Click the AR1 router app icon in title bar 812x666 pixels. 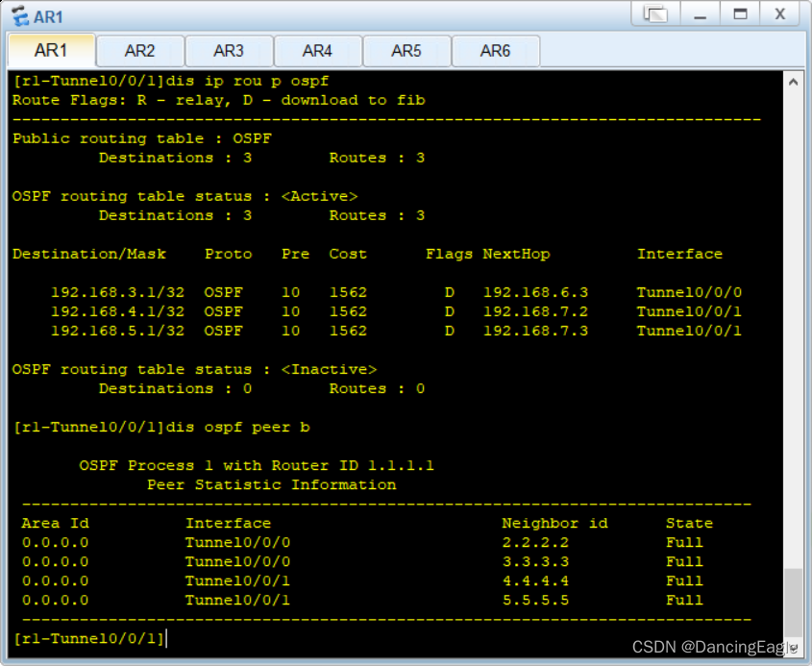21,16
